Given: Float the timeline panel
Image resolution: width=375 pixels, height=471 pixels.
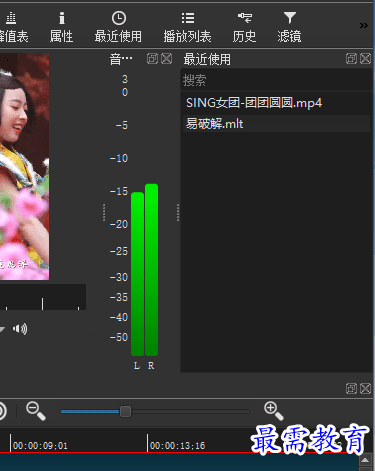Looking at the screenshot, I should [x=351, y=388].
